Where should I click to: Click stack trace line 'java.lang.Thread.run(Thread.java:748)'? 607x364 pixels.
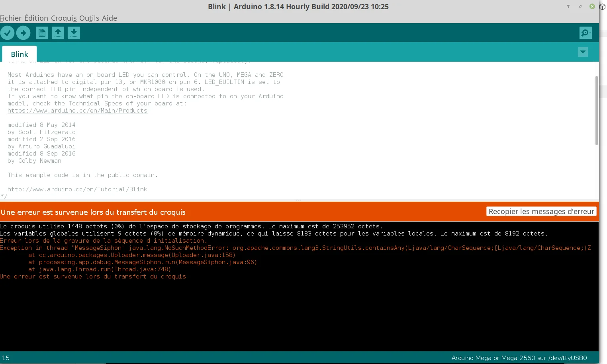click(100, 269)
